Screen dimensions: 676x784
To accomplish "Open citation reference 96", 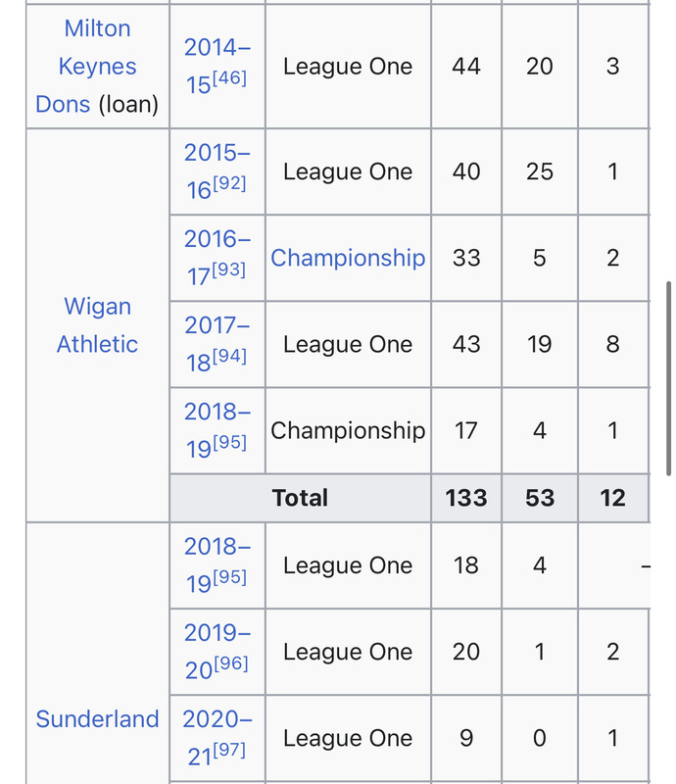I will [x=230, y=663].
